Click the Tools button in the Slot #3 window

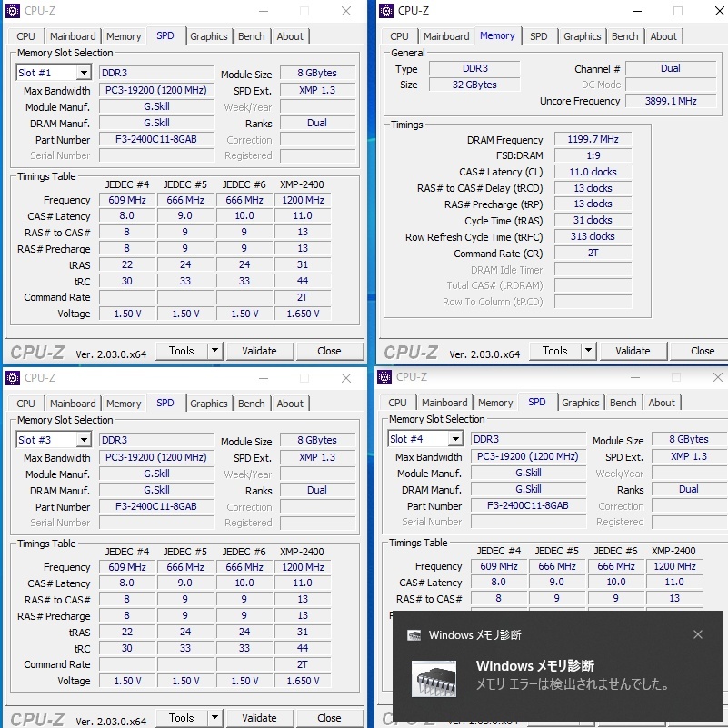(x=182, y=717)
